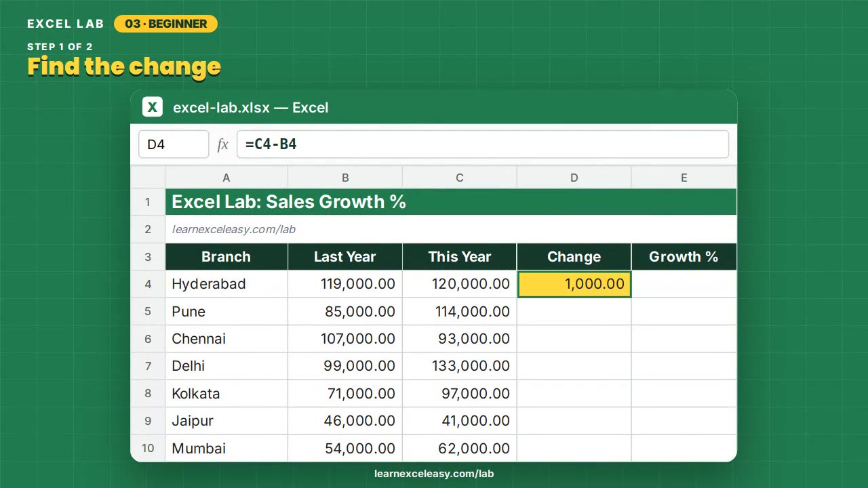Click the empty Change cell for Pune
This screenshot has height=488, width=868.
click(574, 312)
